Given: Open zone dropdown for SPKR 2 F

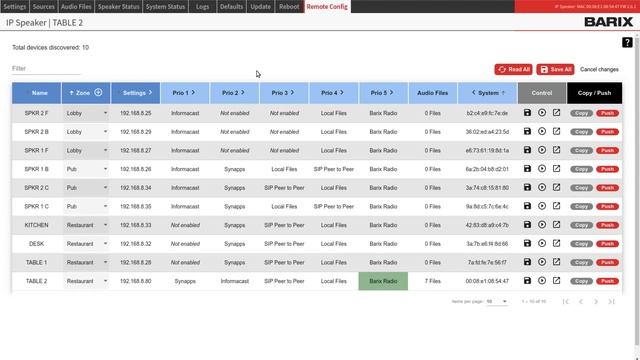Looking at the screenshot, I should tap(86, 113).
